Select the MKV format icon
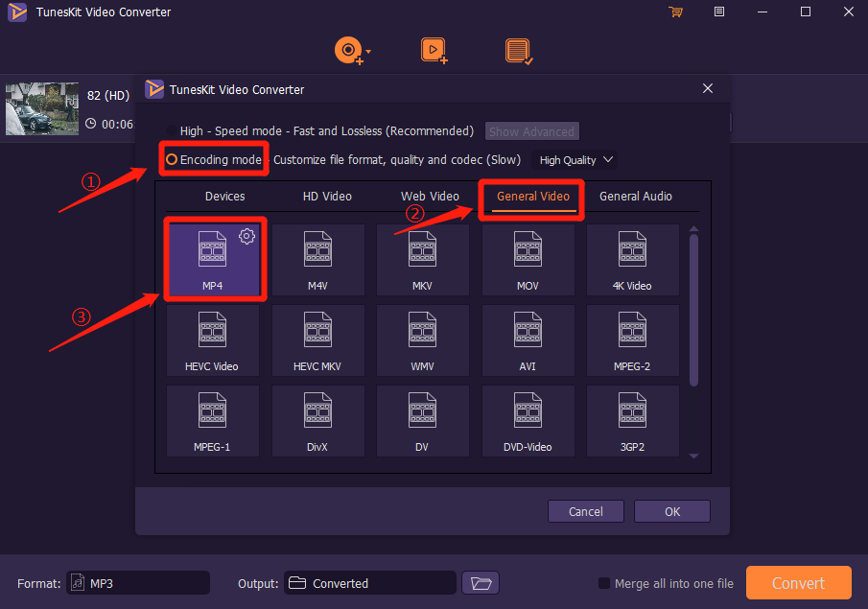 point(423,260)
